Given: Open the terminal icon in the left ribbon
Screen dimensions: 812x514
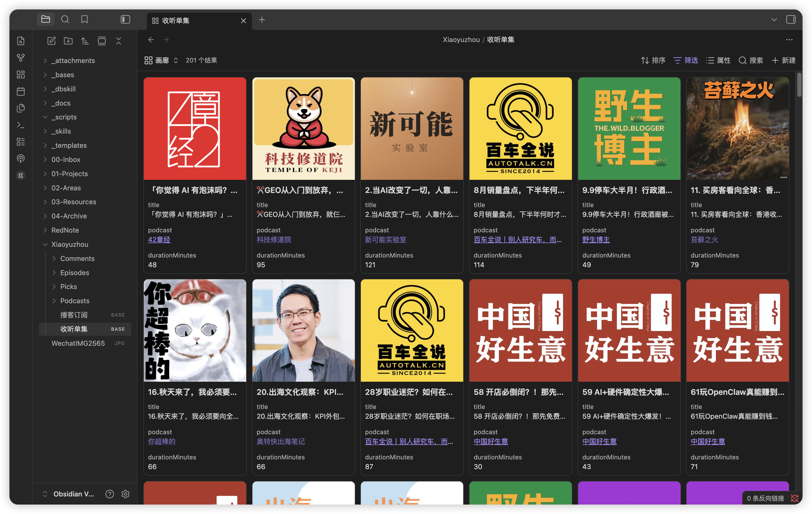Looking at the screenshot, I should pos(20,125).
